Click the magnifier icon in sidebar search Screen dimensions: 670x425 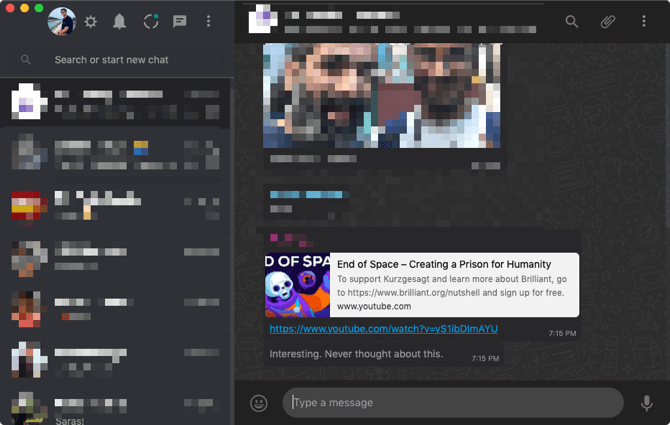26,60
